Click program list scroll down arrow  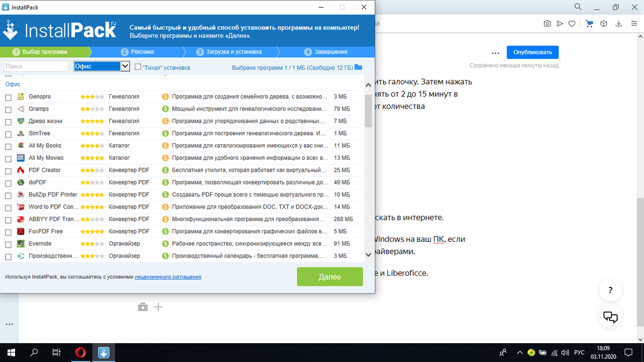tap(368, 255)
